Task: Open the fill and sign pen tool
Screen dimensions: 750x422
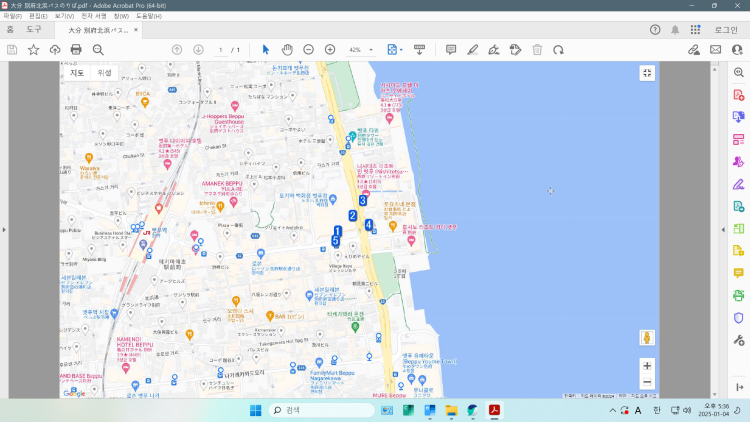Action: coord(739,184)
